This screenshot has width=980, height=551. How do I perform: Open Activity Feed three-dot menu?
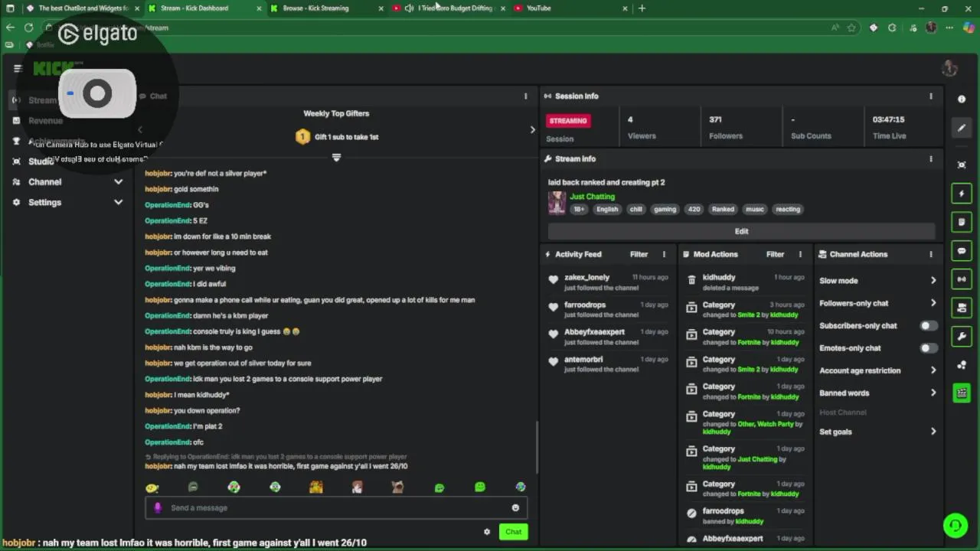tap(664, 254)
